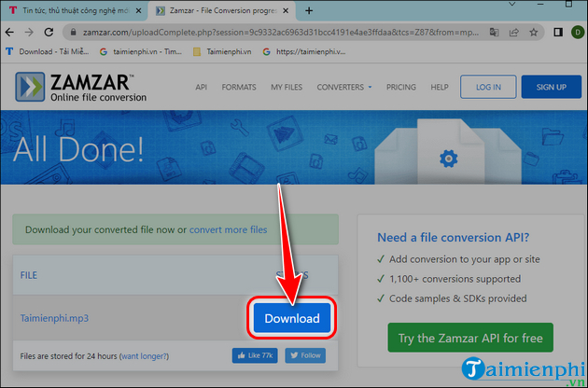Close the Tin tức tab
This screenshot has height=388, width=588.
(138, 10)
